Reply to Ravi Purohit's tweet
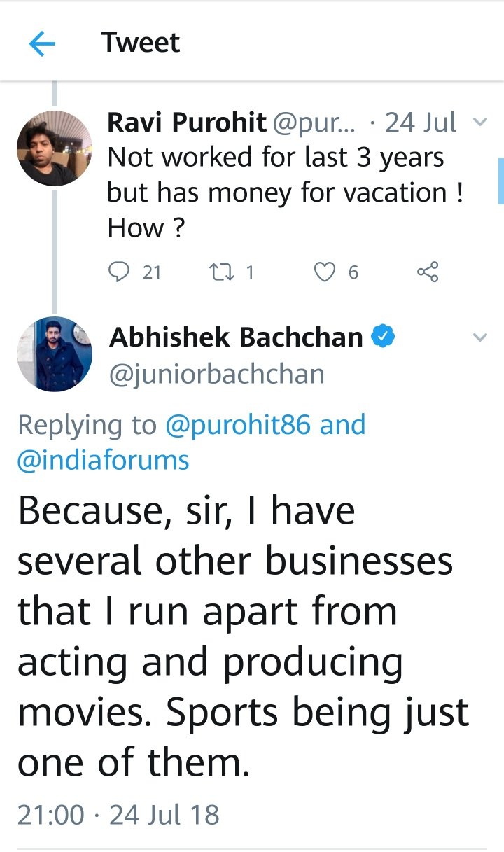 [120, 272]
